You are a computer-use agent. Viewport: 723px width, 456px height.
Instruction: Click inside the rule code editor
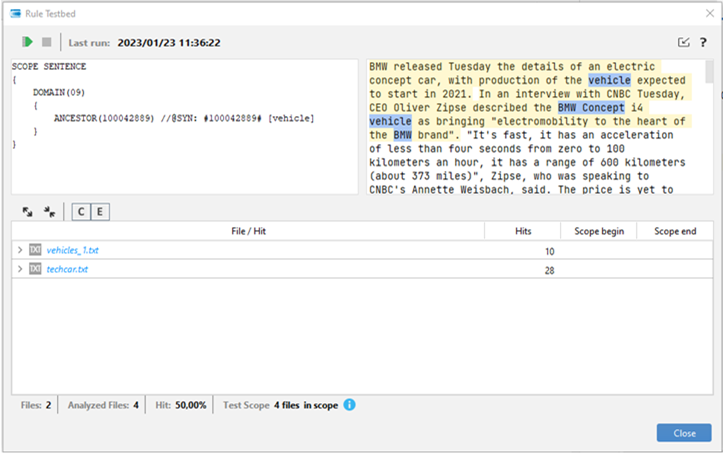coord(180,160)
